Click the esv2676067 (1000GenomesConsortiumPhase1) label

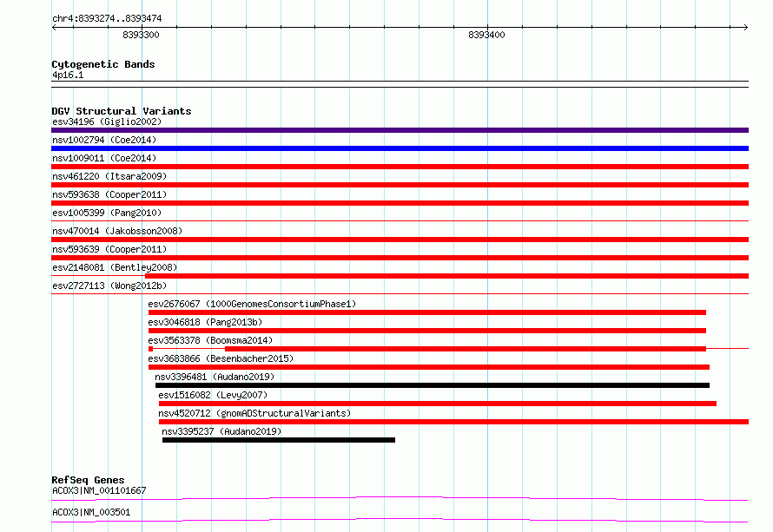tap(252, 304)
